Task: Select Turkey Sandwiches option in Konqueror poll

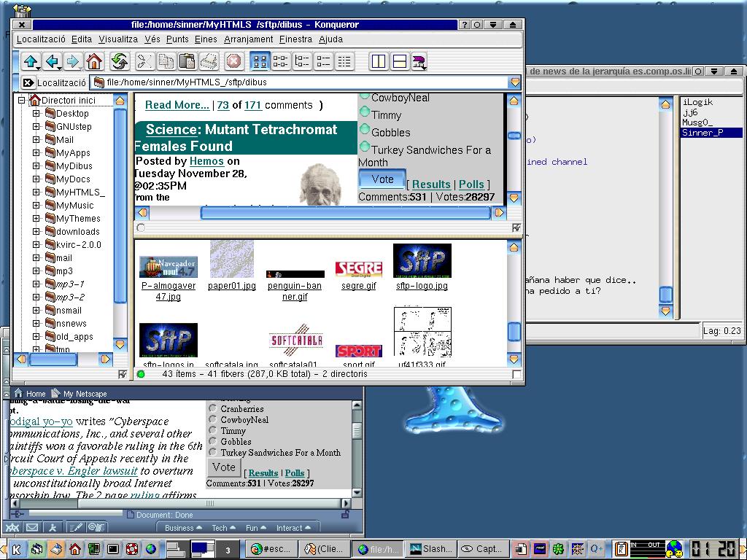Action: pos(365,146)
